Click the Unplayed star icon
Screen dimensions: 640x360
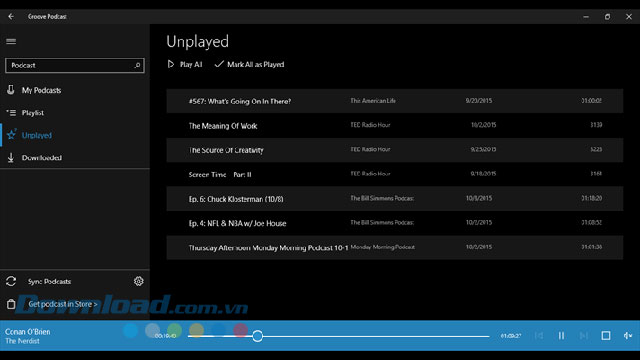(x=11, y=135)
